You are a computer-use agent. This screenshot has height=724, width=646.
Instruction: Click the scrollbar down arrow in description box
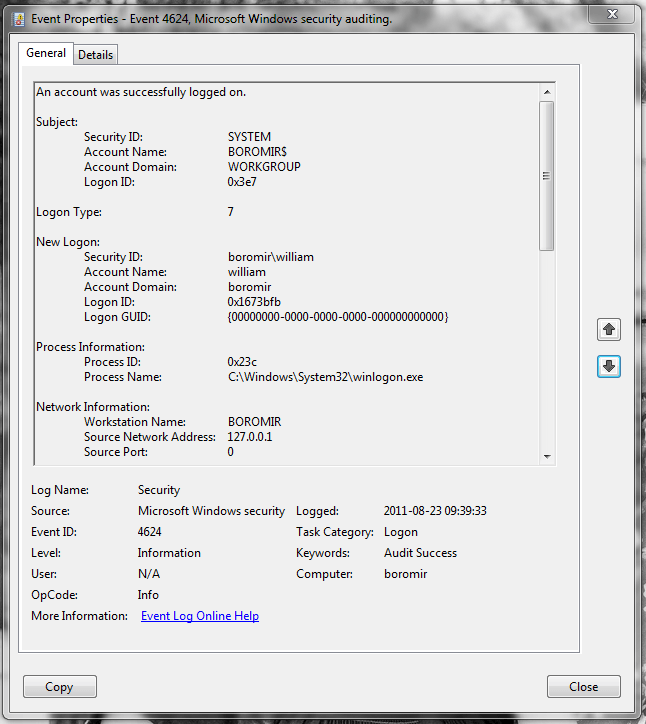click(x=547, y=457)
